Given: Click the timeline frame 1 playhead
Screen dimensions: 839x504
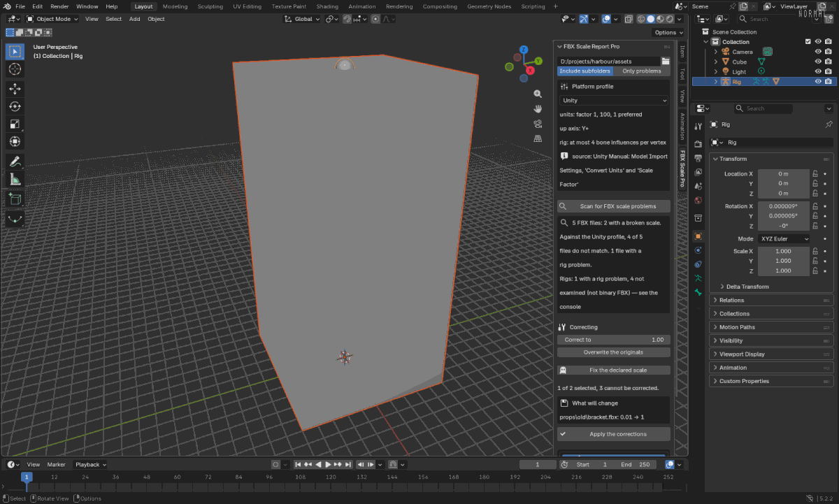Looking at the screenshot, I should pos(26,477).
